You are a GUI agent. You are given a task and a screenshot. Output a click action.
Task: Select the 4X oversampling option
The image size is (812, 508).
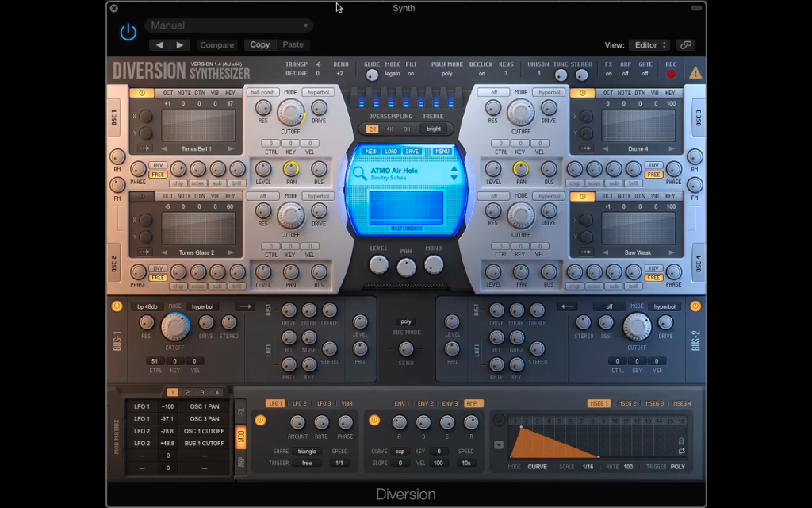(x=389, y=129)
